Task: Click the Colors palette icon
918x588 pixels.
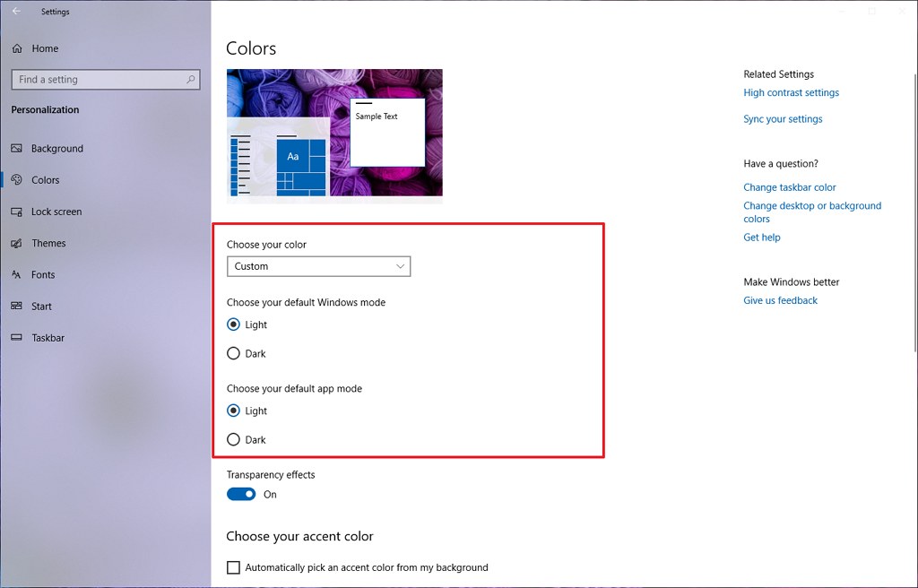Action: click(x=17, y=180)
